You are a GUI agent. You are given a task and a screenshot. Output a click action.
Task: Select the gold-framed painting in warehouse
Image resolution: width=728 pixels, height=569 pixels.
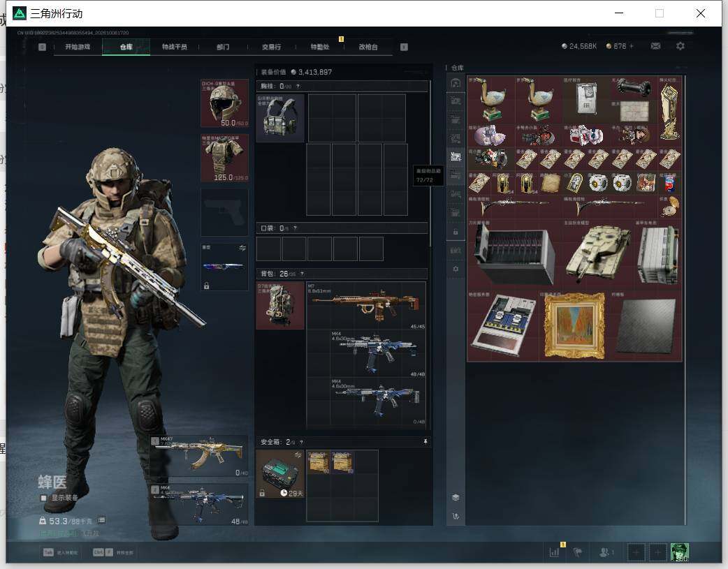click(574, 326)
